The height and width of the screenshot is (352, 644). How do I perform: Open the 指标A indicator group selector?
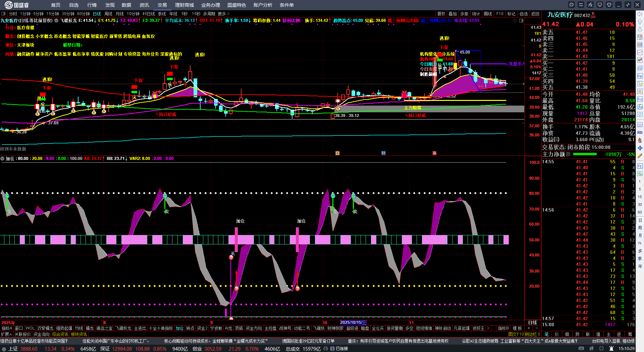coord(7,328)
